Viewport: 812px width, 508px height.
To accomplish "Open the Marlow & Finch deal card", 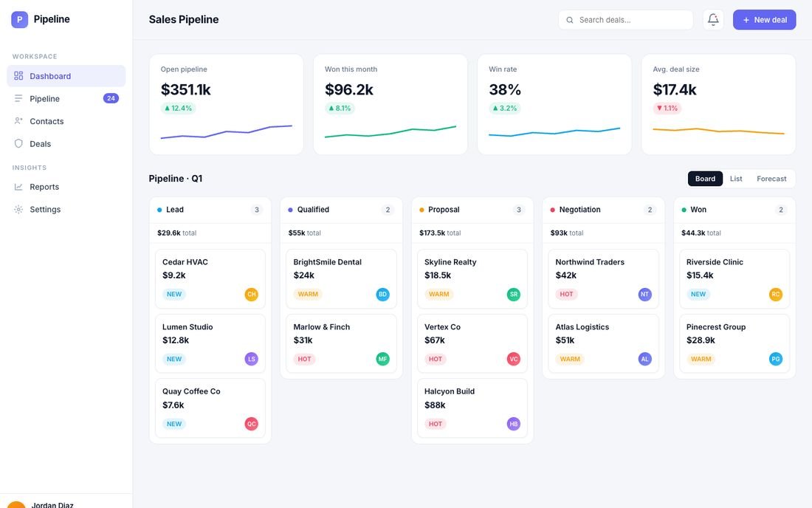I will coord(341,343).
